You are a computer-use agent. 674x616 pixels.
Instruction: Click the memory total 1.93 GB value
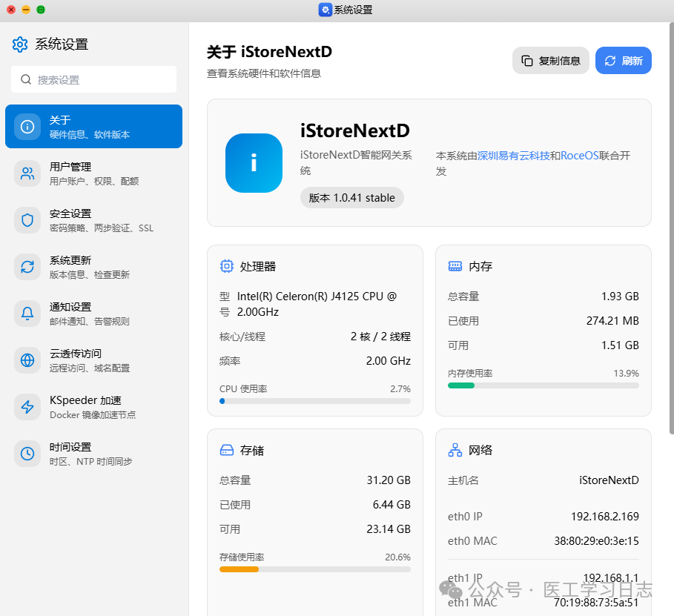[620, 297]
